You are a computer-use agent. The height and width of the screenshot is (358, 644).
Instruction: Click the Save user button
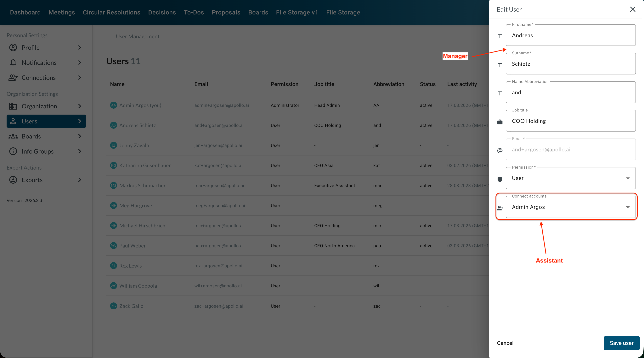[621, 343]
